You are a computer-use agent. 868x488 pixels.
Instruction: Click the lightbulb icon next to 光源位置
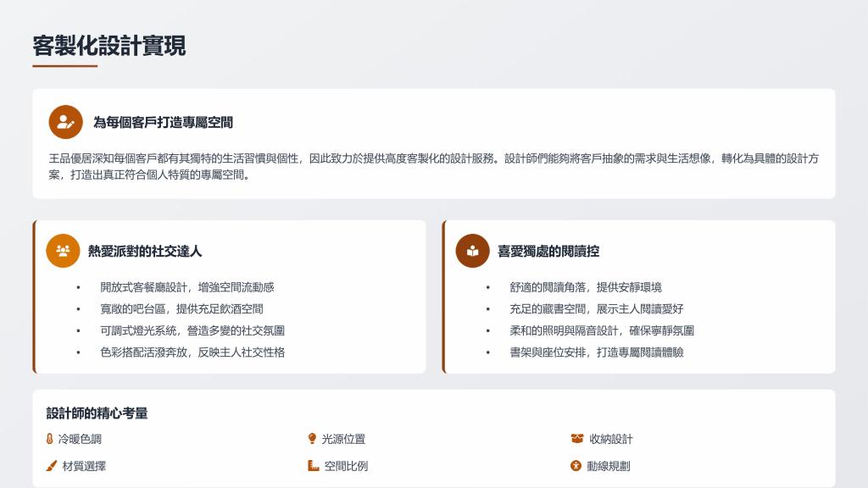click(x=312, y=439)
